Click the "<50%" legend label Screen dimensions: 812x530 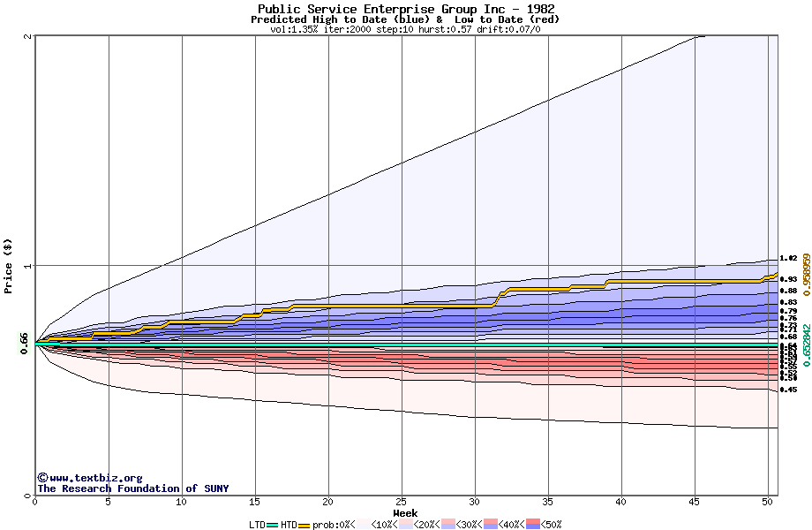(x=551, y=525)
